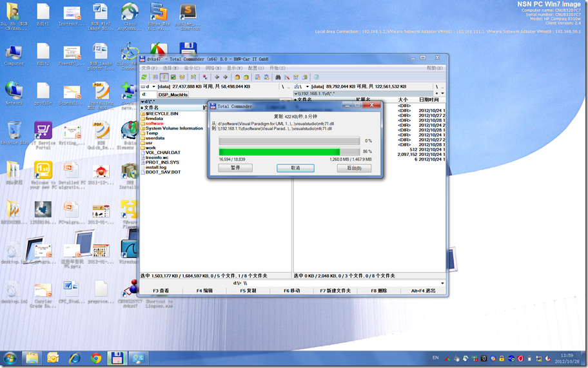
Task: Send copy to background with 后台(B)
Action: click(x=354, y=168)
